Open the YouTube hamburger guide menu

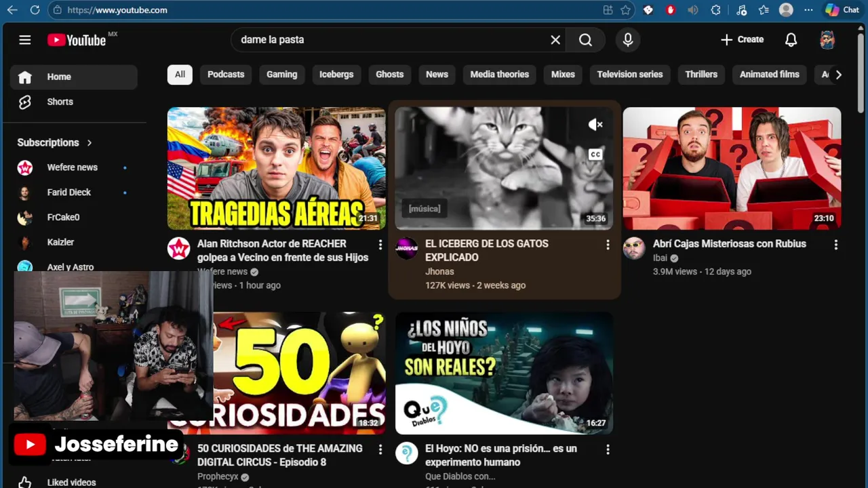click(x=25, y=40)
